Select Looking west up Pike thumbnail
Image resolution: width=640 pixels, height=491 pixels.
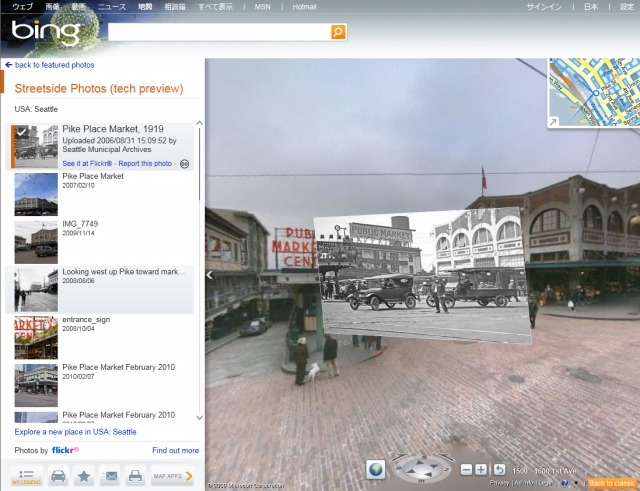[x=36, y=290]
